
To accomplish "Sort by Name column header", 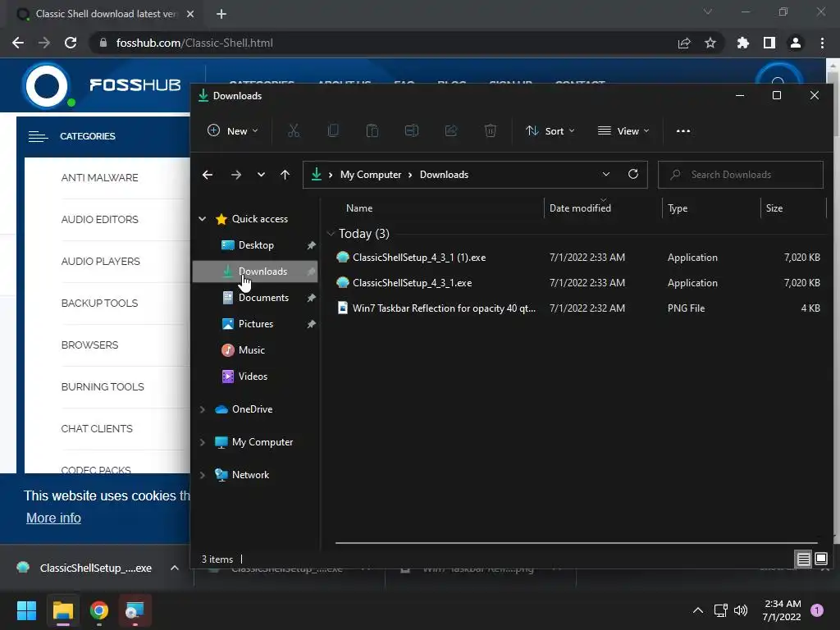I will click(359, 208).
